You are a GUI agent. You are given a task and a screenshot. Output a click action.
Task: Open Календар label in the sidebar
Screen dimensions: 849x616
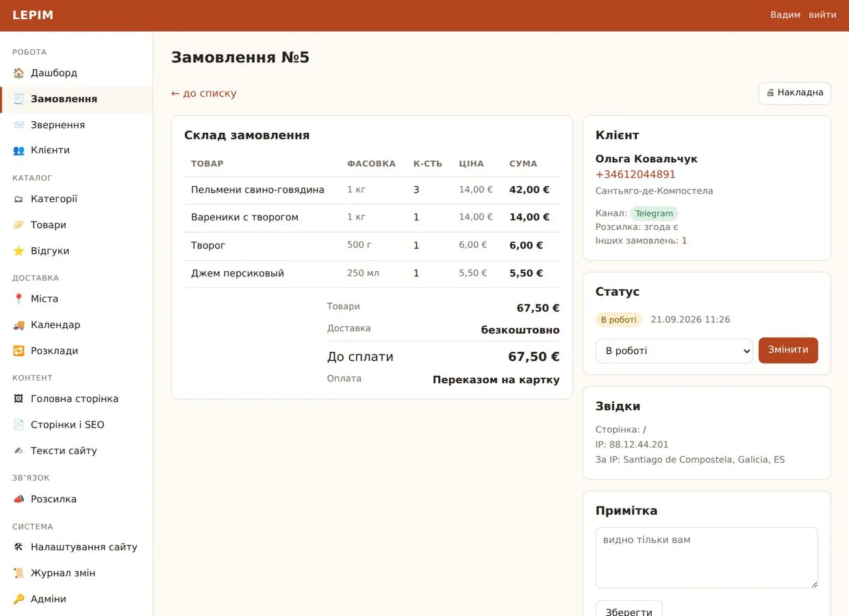[55, 324]
